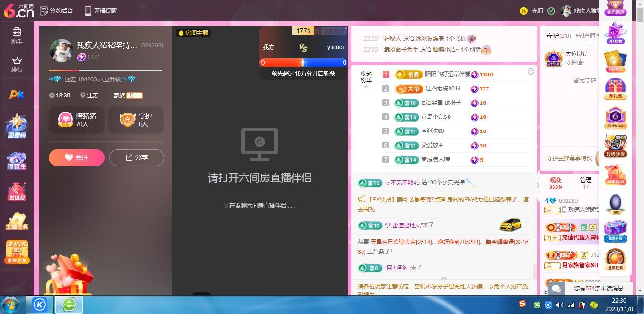Open the 助手 assistant sidebar icon
The width and height of the screenshot is (644, 314).
tap(17, 36)
